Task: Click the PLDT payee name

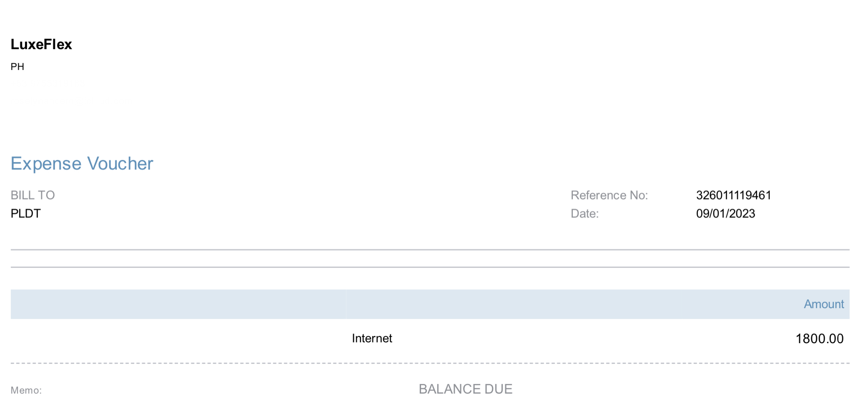Action: 25,214
